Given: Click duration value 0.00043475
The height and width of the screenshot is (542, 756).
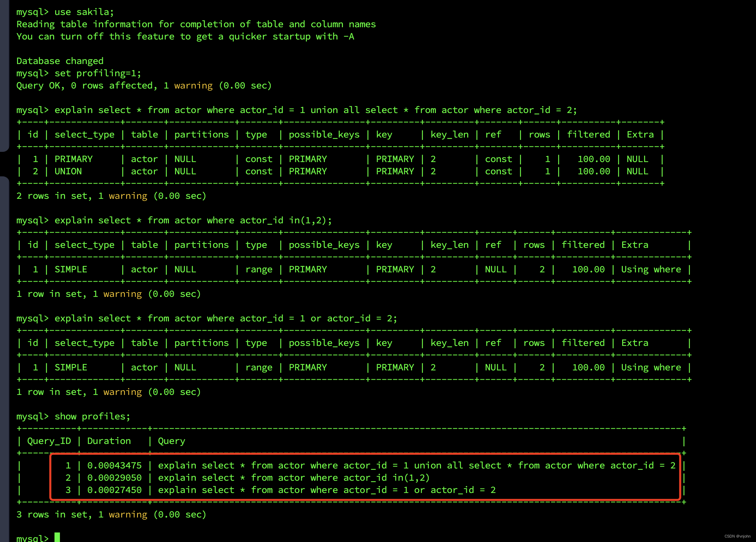Looking at the screenshot, I should [x=114, y=465].
